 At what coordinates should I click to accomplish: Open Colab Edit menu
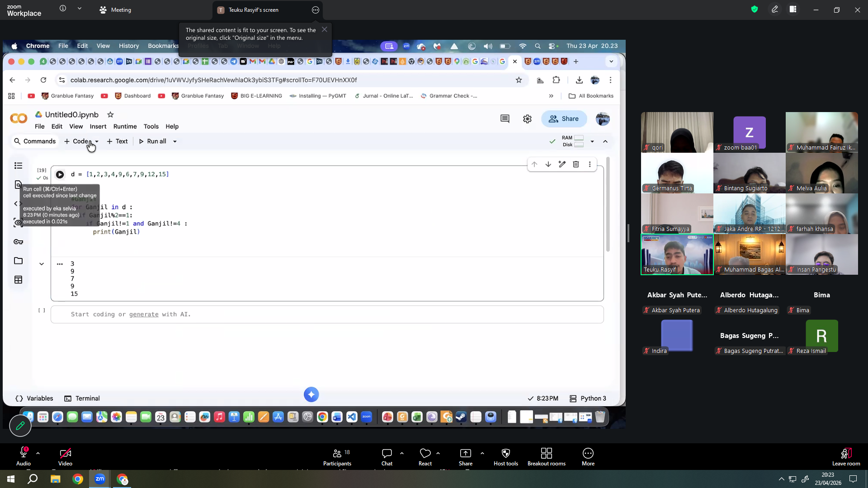point(57,127)
